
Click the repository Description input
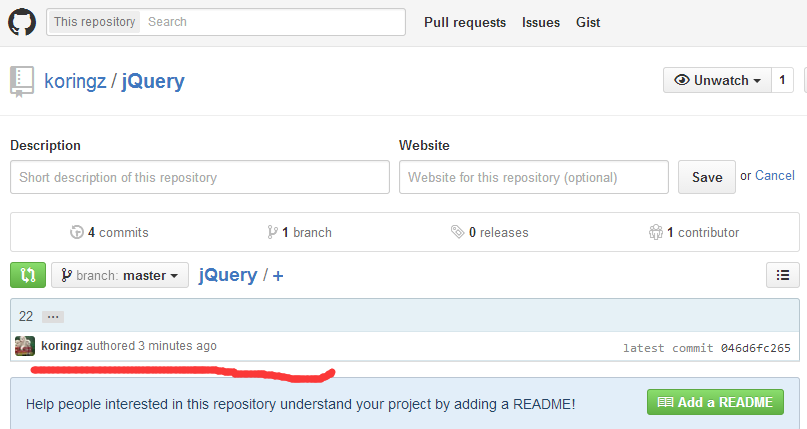[x=200, y=177]
